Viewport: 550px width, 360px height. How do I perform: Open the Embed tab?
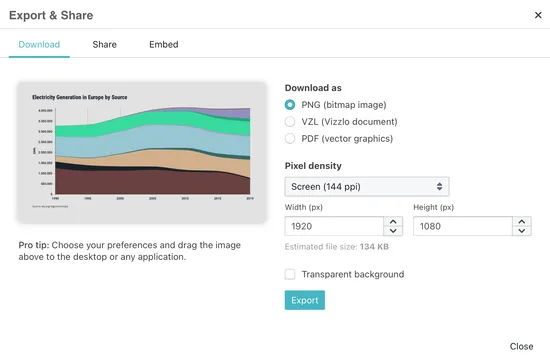click(x=164, y=45)
